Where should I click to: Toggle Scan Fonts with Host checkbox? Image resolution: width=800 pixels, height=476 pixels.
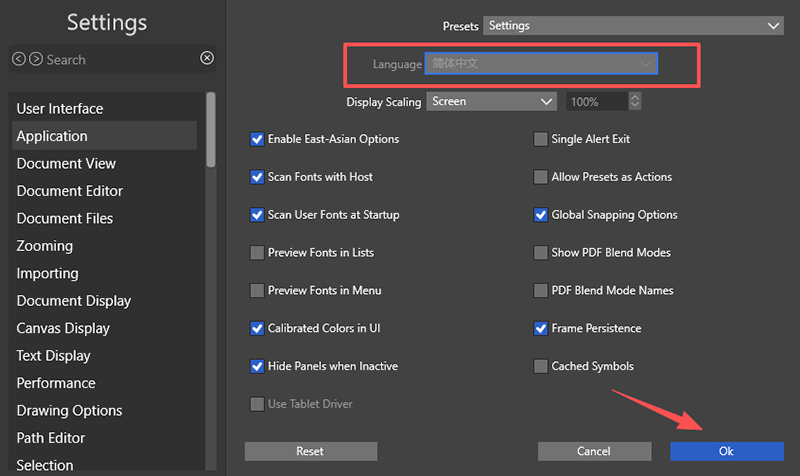tap(257, 177)
